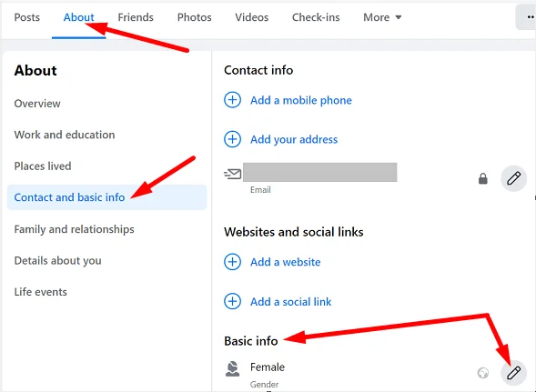This screenshot has height=392, width=536.
Task: Edit the Email entry with the pencil icon
Action: pyautogui.click(x=513, y=178)
